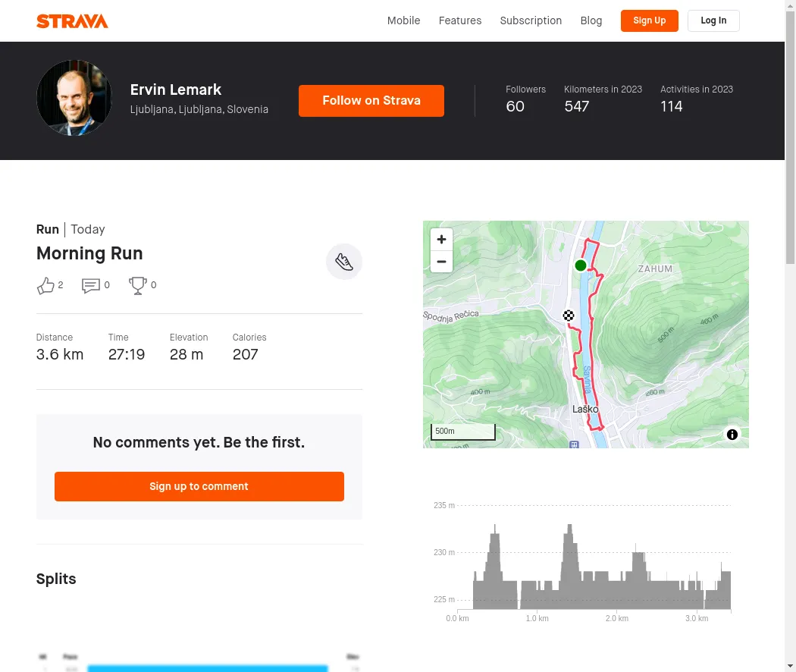This screenshot has width=796, height=672.
Task: Click the Distance value 3.6 km
Action: point(59,354)
